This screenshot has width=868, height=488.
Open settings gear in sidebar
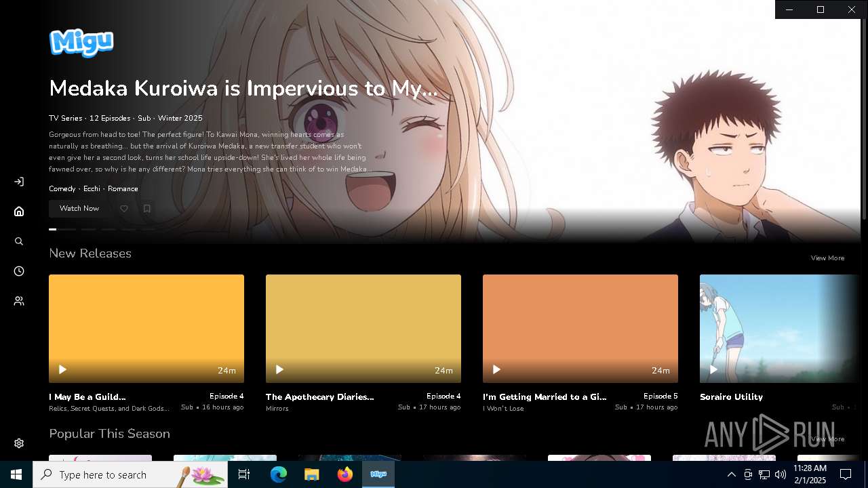(19, 443)
